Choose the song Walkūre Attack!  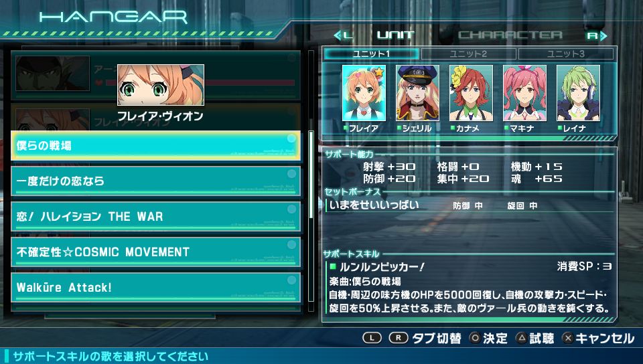pyautogui.click(x=156, y=287)
